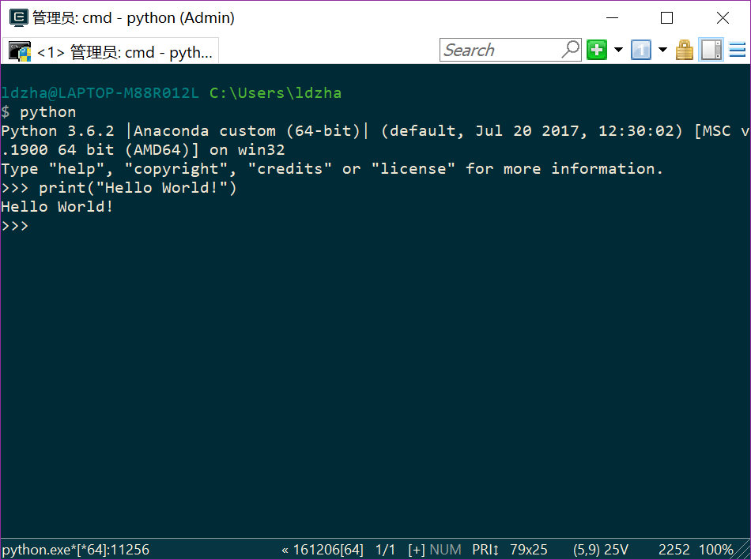Click the ConEmu icon in the title bar

(x=17, y=17)
